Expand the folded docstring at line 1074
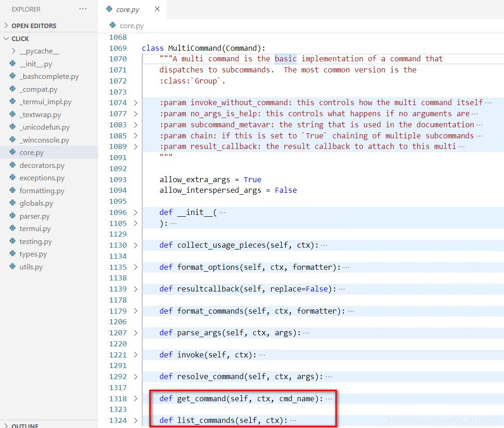Image resolution: width=504 pixels, height=428 pixels. (135, 102)
